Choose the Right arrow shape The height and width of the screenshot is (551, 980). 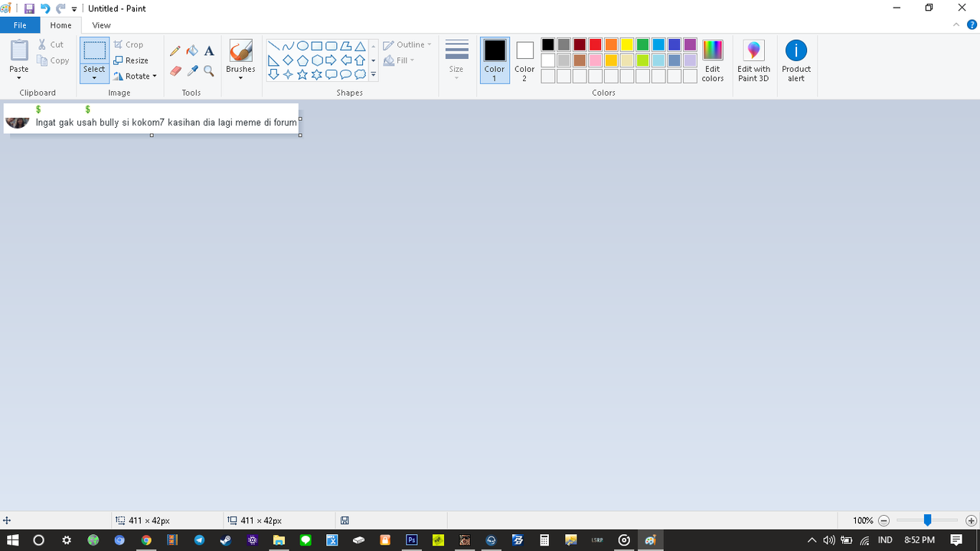tap(331, 60)
